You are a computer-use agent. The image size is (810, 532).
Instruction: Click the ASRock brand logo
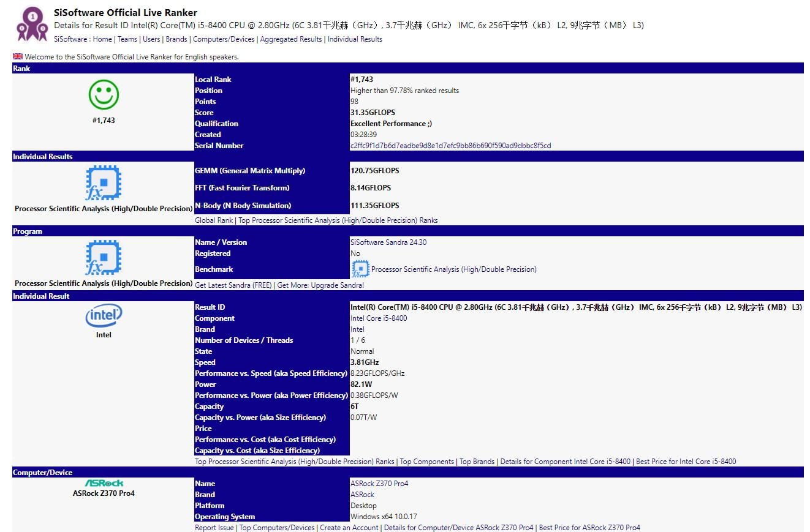(x=104, y=483)
